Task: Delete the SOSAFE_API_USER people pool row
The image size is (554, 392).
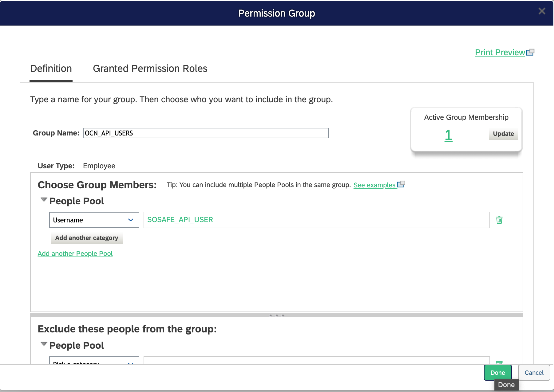Action: [x=499, y=220]
